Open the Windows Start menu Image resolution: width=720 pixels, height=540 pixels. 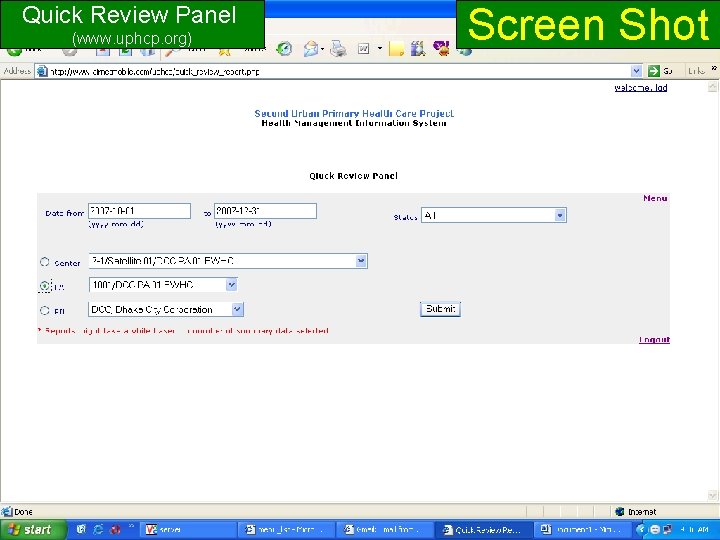33,529
